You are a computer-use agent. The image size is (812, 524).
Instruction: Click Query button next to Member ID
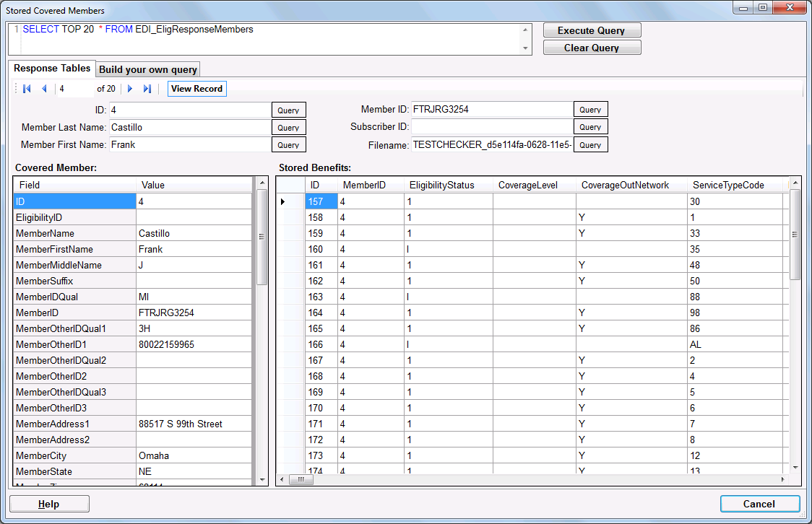(590, 110)
